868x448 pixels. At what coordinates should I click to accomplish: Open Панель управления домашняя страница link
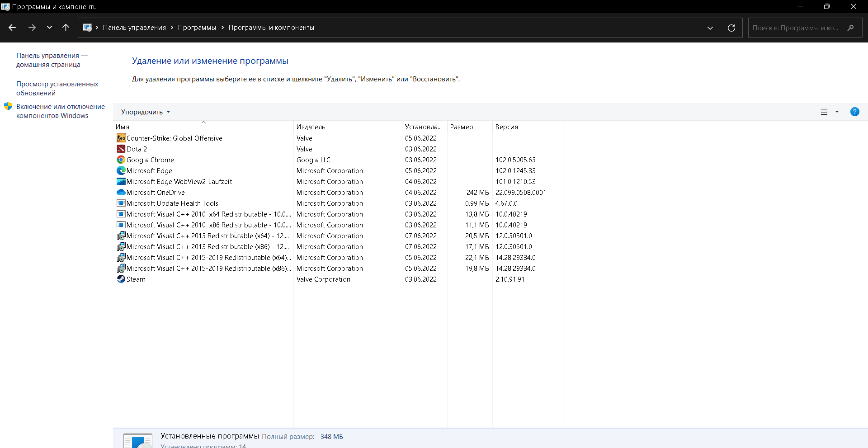click(x=52, y=60)
